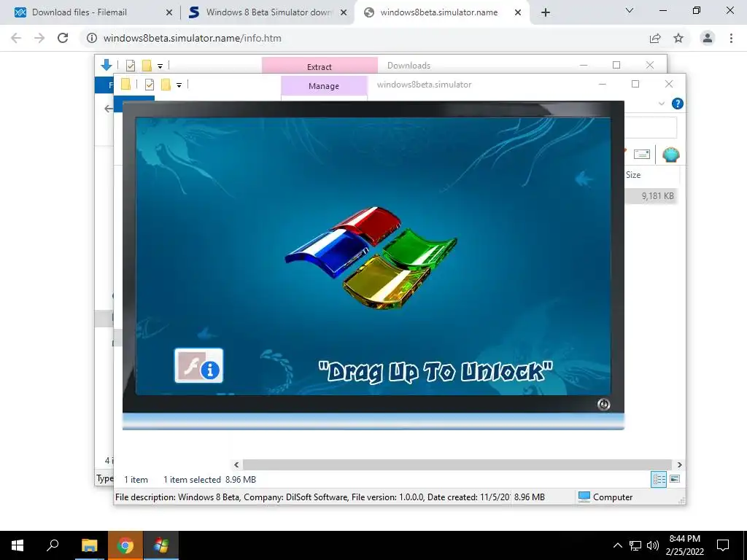The width and height of the screenshot is (747, 560).
Task: Click the network icon in system tray
Action: (x=635, y=545)
